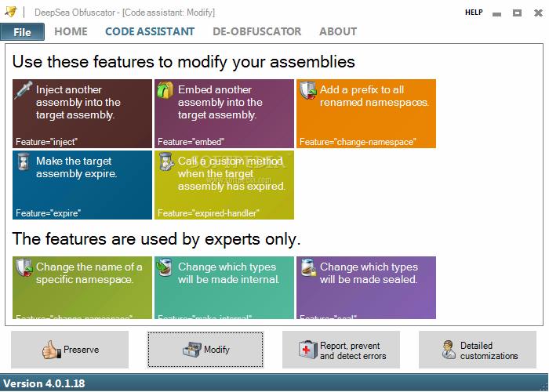Image resolution: width=549 pixels, height=392 pixels.
Task: Click the green arrow box Embed icon
Action: point(165,90)
